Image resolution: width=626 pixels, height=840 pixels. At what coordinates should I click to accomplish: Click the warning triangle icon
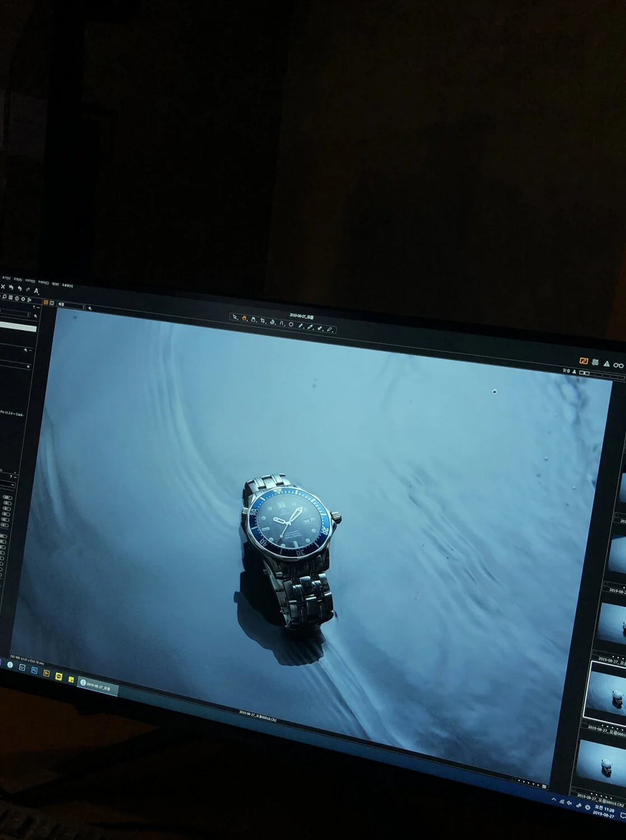click(606, 364)
